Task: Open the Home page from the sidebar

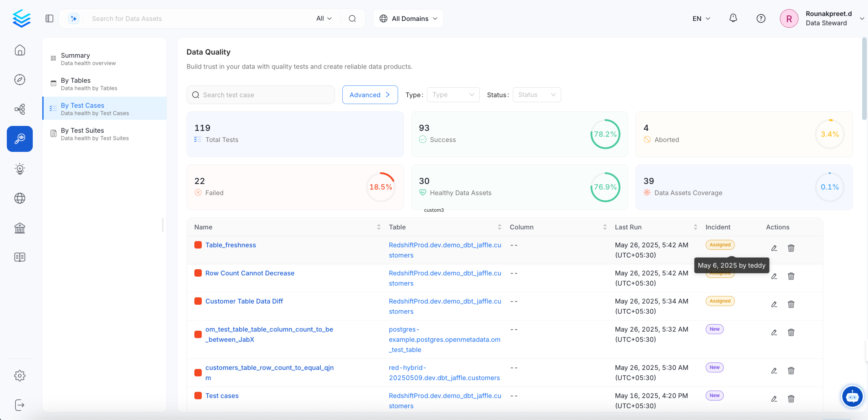Action: pyautogui.click(x=20, y=50)
